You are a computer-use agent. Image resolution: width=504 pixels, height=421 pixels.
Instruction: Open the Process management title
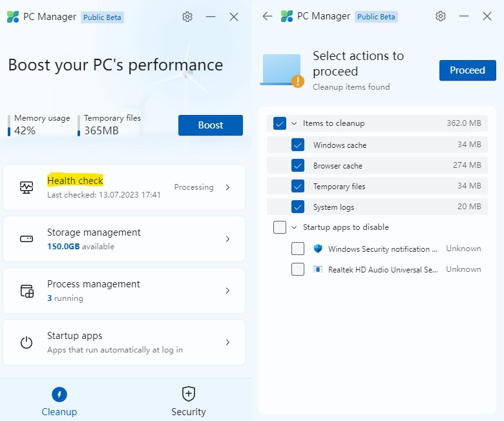tap(94, 284)
